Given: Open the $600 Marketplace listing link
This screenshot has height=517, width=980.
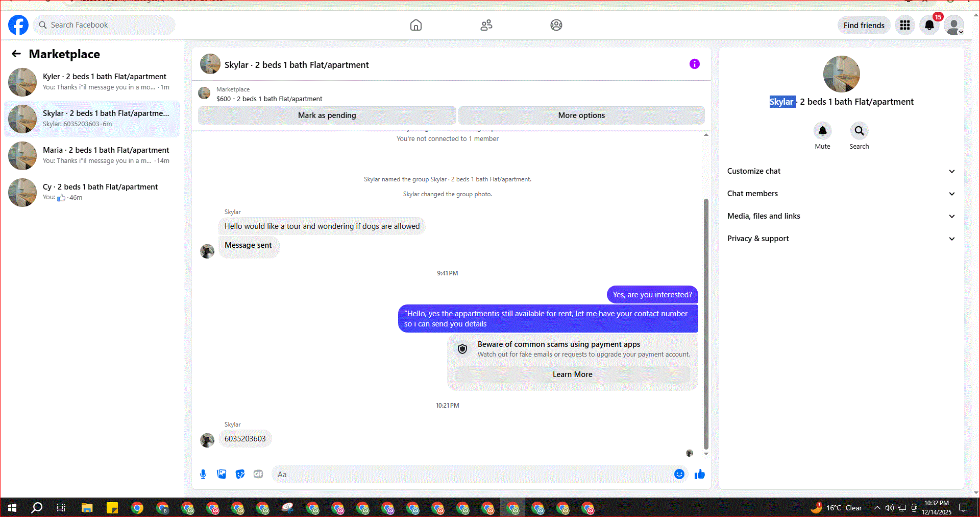Looking at the screenshot, I should [x=269, y=99].
